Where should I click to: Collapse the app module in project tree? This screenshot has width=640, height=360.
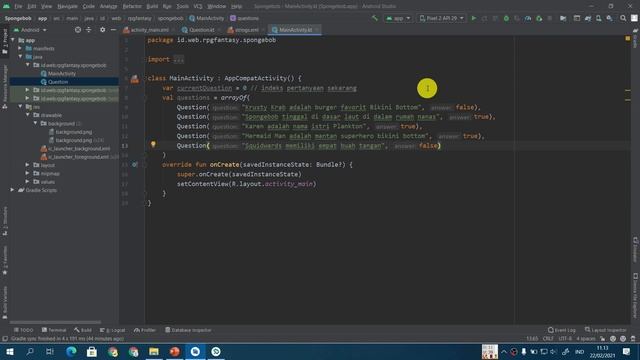pos(13,40)
